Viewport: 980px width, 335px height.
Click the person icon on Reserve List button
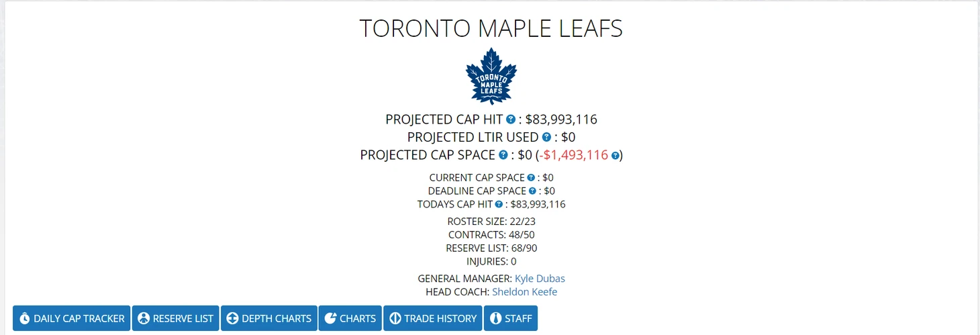coord(144,318)
